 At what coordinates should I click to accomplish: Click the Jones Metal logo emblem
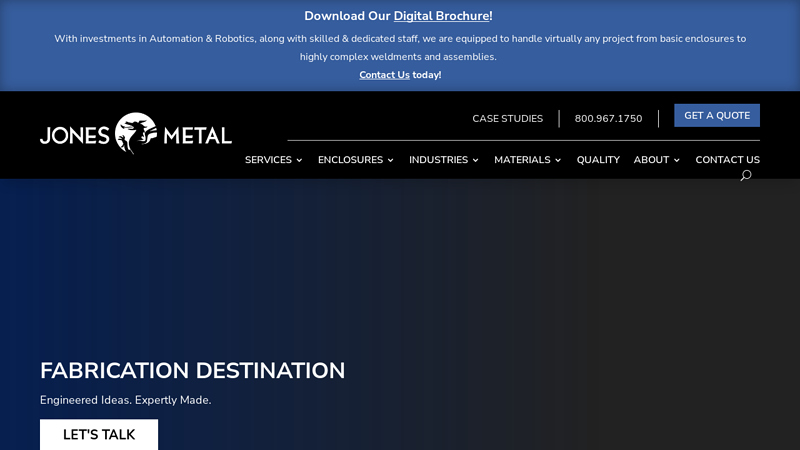coord(136,133)
